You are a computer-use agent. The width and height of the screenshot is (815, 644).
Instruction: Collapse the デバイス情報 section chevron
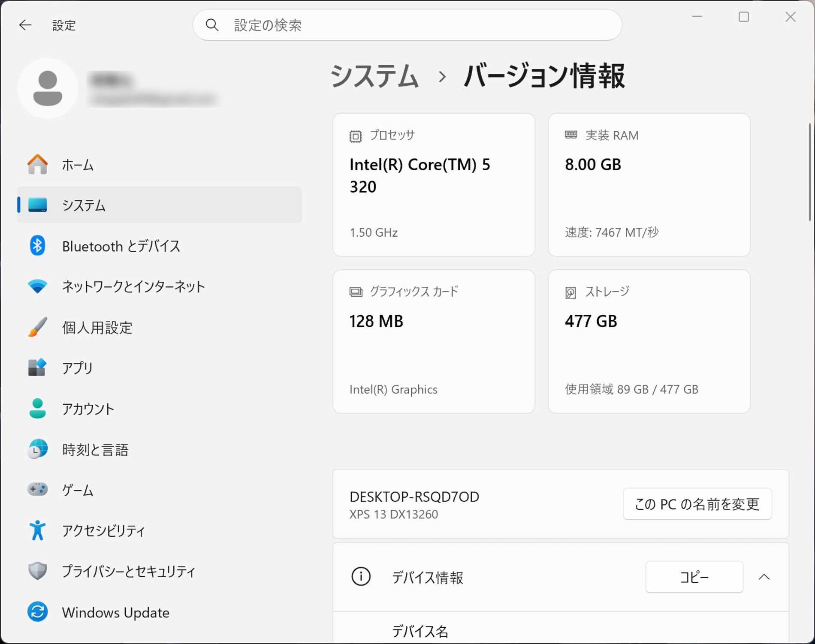[x=764, y=577]
